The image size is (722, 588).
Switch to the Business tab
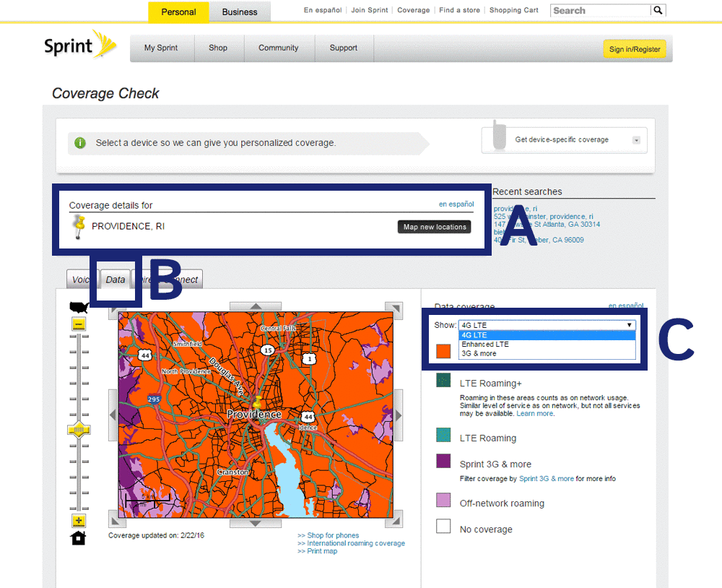coord(240,12)
